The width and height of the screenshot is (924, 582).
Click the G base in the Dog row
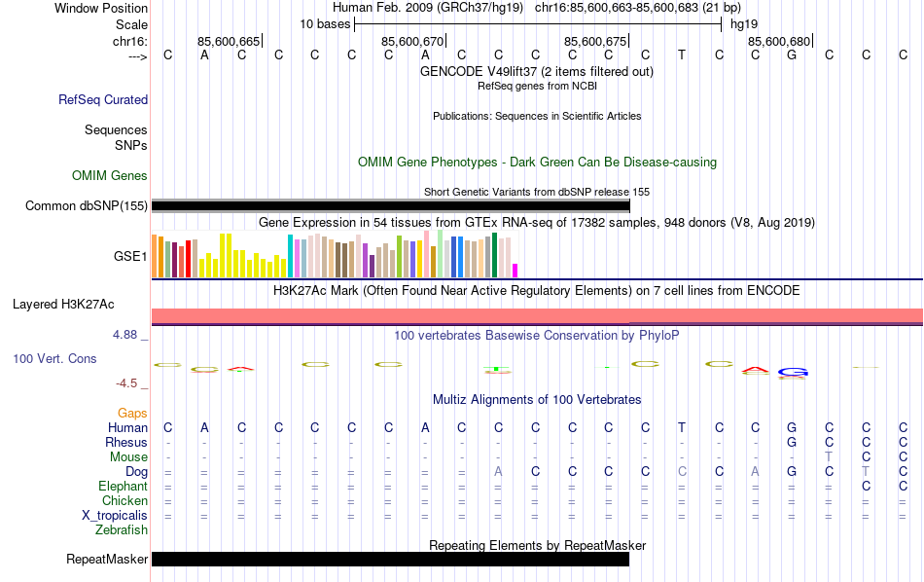point(792,472)
